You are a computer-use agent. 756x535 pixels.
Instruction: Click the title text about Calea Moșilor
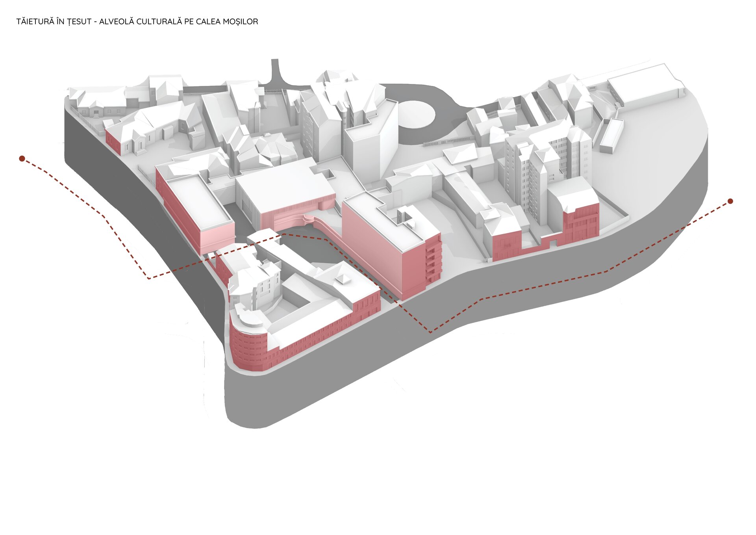click(137, 22)
